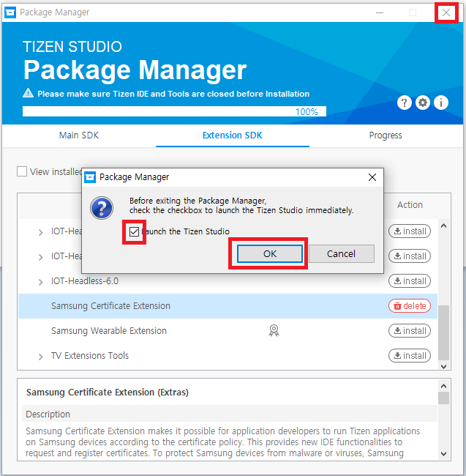The height and width of the screenshot is (476, 466).
Task: Click the Description section heading
Action: click(x=48, y=414)
